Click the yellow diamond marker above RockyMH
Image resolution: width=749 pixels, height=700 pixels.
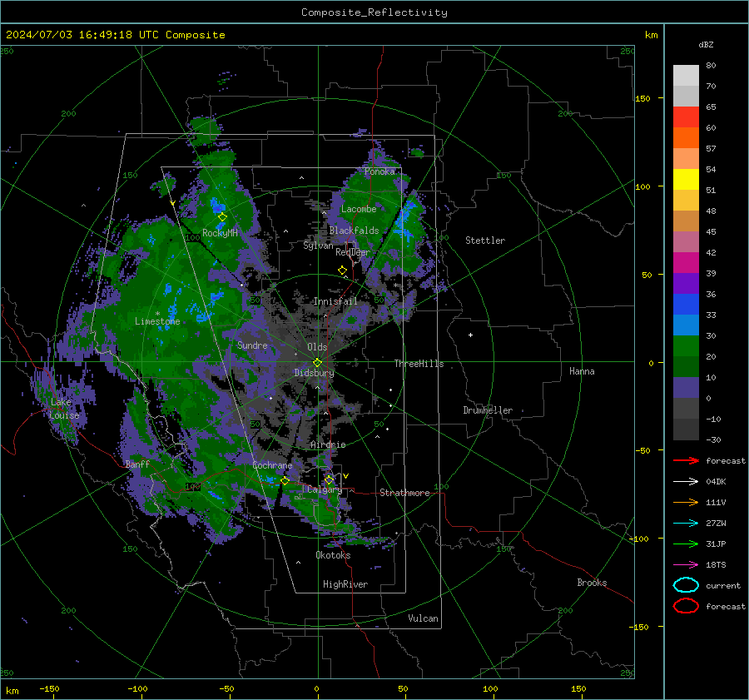point(222,217)
